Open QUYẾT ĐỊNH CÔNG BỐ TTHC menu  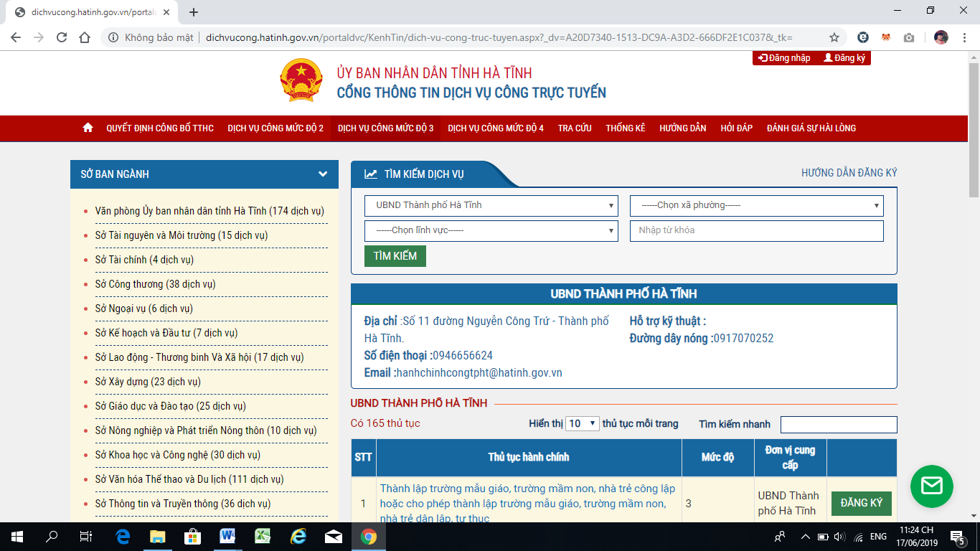coord(160,128)
